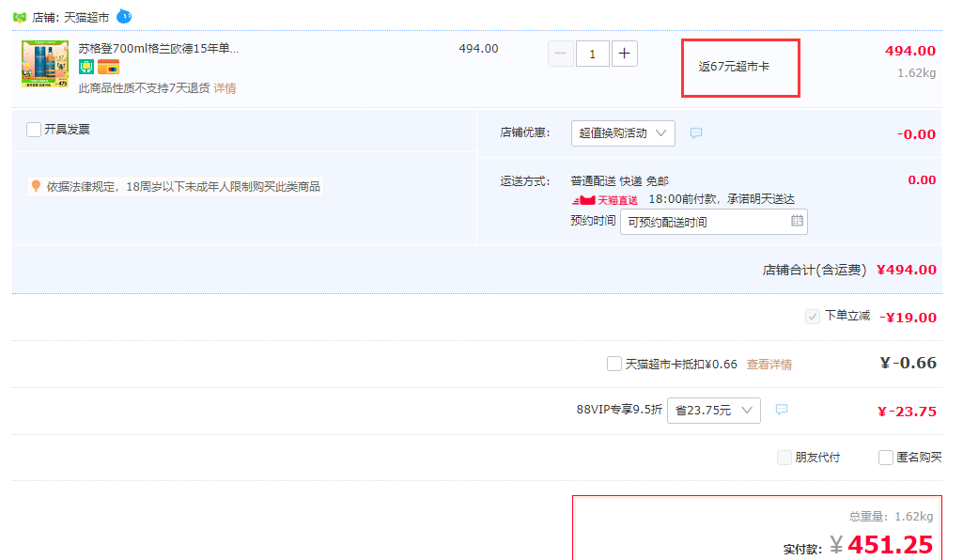Enable the 匿名购买 anonymous purchase checkbox
The height and width of the screenshot is (560, 963).
pyautogui.click(x=886, y=458)
